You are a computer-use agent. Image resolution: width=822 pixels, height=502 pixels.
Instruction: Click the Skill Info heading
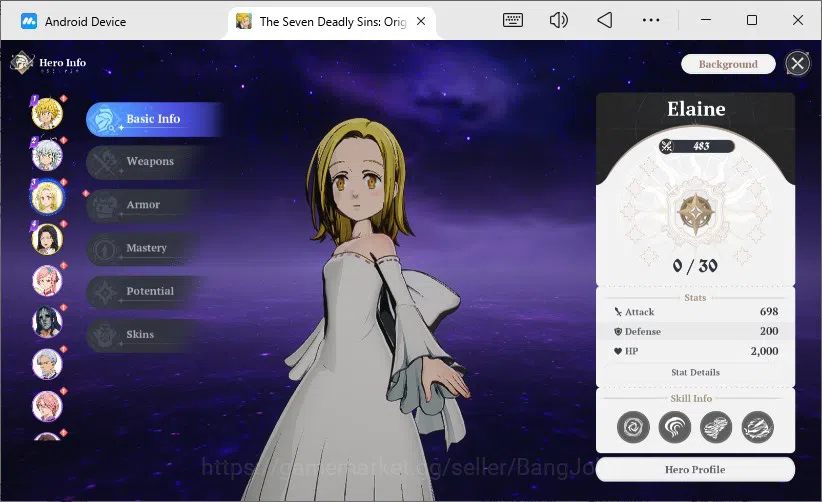(691, 398)
